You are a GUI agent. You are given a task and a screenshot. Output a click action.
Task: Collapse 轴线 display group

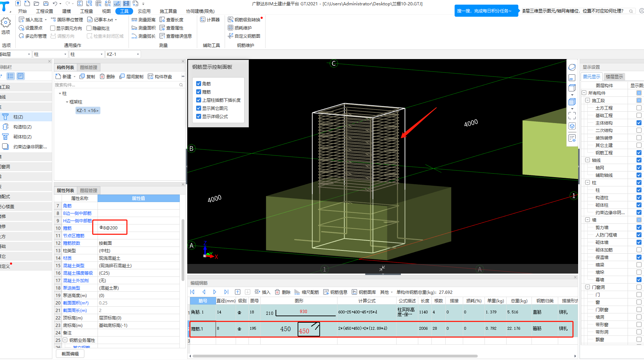tap(587, 160)
